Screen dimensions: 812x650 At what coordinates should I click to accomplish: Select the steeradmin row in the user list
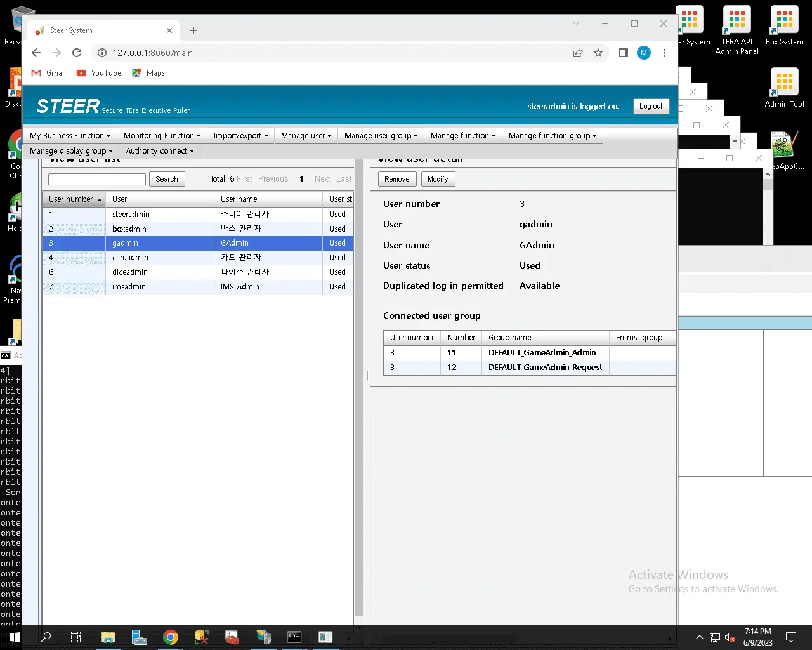point(198,215)
